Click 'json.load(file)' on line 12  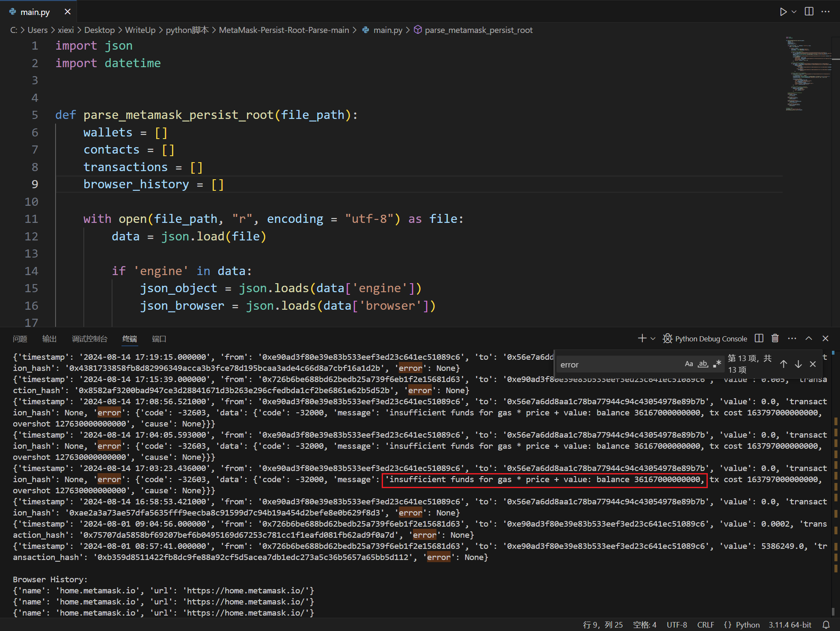[x=214, y=236]
